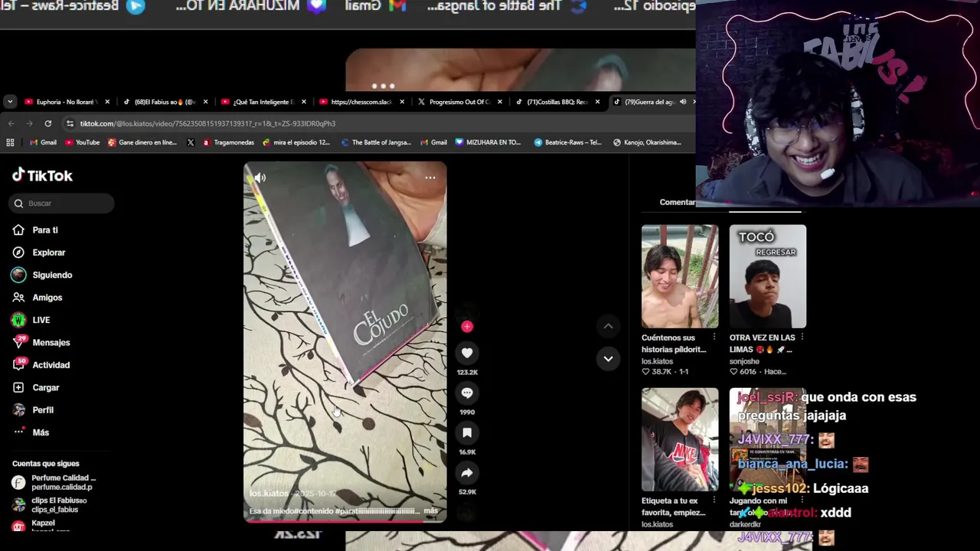Open Perfil avatar in sidebar
Screen dimensions: 980x551
pyautogui.click(x=18, y=410)
